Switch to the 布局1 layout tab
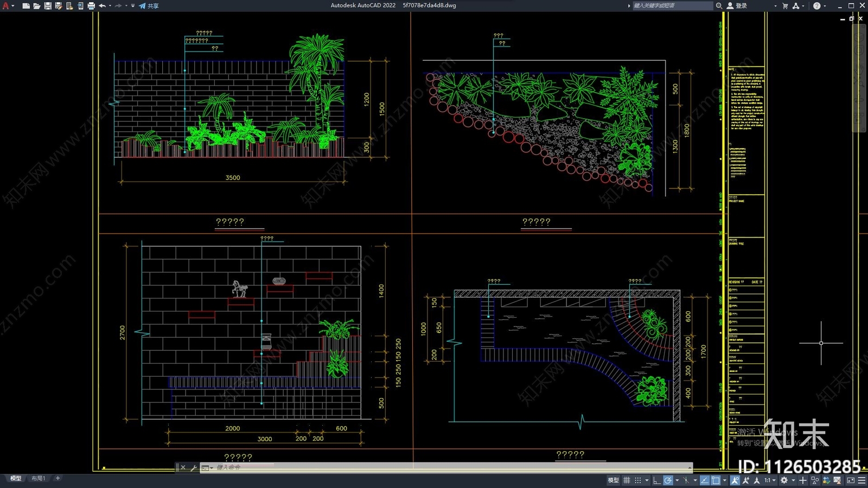The height and width of the screenshot is (488, 868). tap(38, 478)
